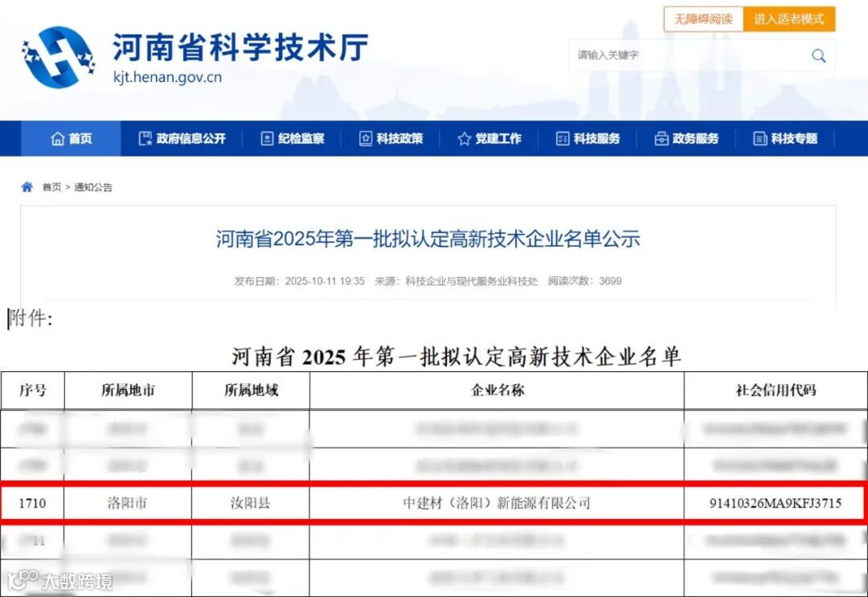The height and width of the screenshot is (597, 868).
Task: Open the 党建工作 menu item
Action: pos(489,138)
